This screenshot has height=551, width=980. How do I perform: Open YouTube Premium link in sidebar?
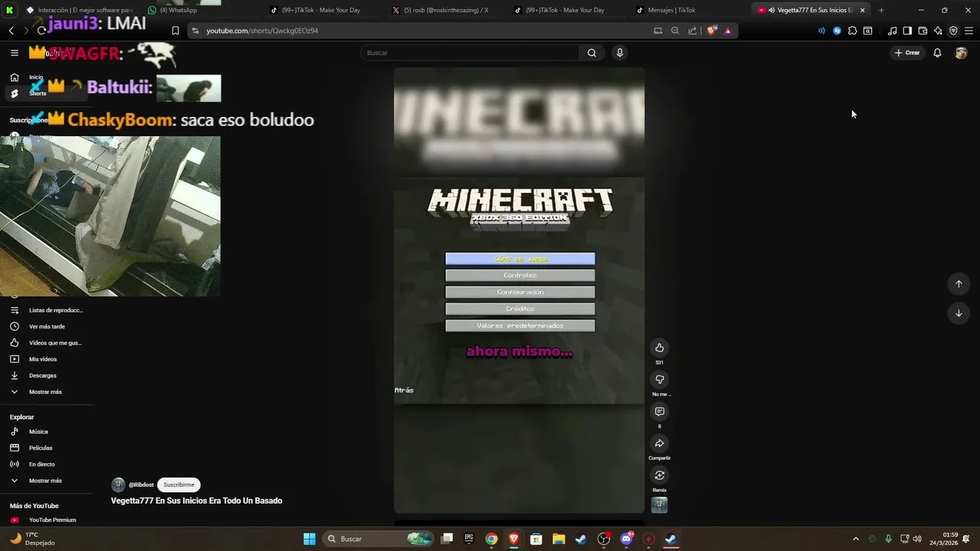pos(46,520)
